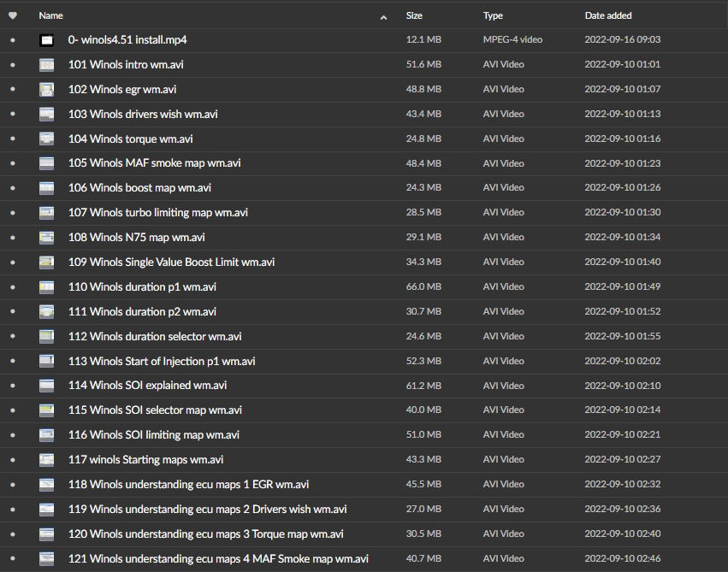
Task: Click the icon for 117 winols Starting maps
Action: coord(47,460)
